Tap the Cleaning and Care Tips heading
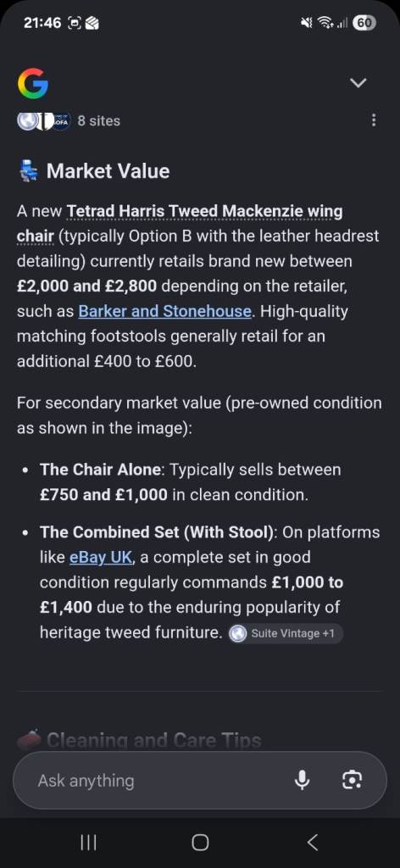Screen dimensions: 400x868 (153, 740)
